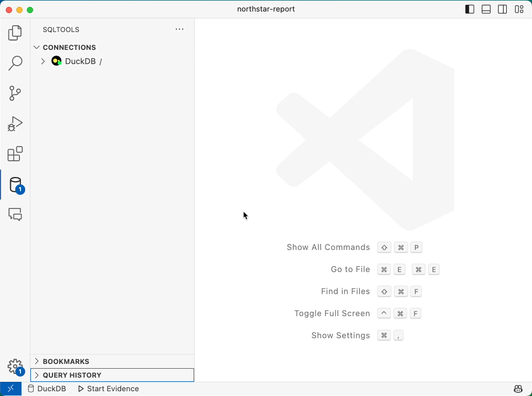Select the SQLTools database icon
This screenshot has width=532, height=396.
[15, 185]
